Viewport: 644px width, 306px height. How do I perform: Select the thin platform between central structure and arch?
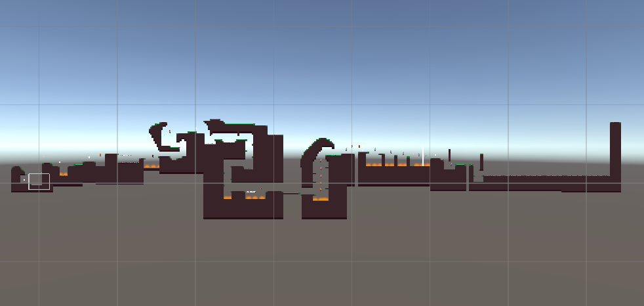click(292, 193)
